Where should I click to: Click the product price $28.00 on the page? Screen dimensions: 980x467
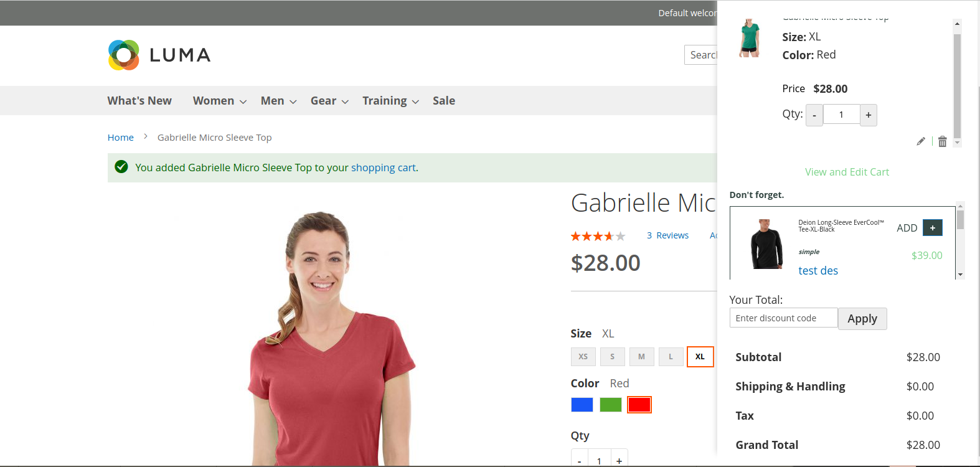[x=605, y=263]
